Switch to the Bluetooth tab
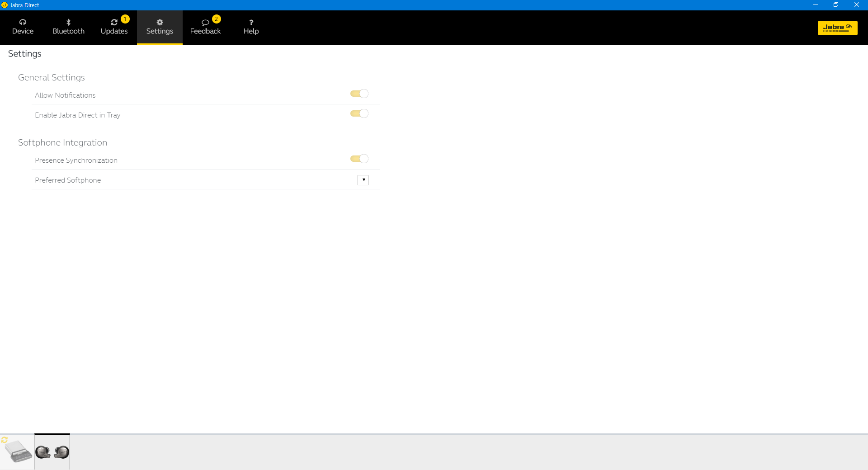868x470 pixels. [68, 27]
